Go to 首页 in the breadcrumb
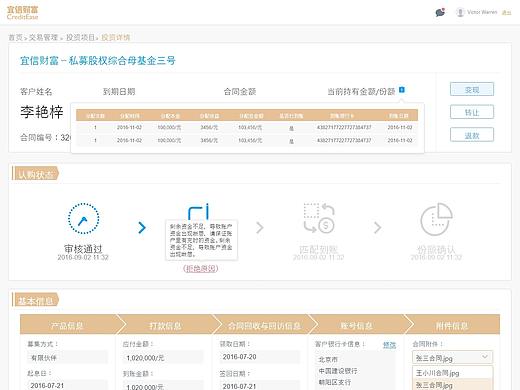The height and width of the screenshot is (390, 520). (x=15, y=37)
